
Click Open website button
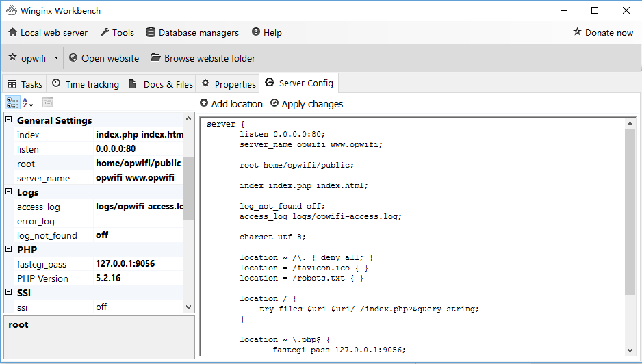click(x=103, y=58)
